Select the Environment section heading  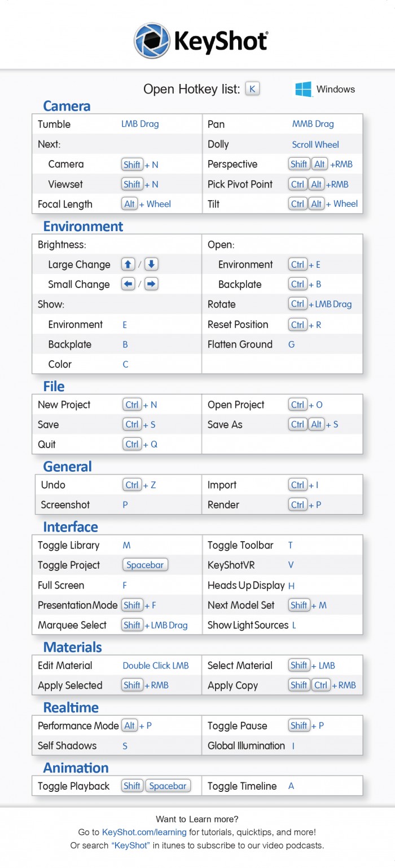tap(83, 227)
